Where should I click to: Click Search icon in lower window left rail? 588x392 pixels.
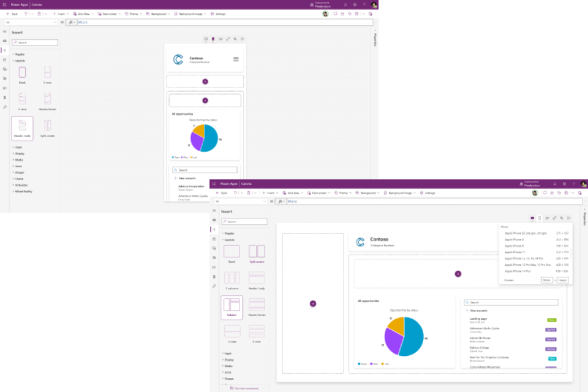pyautogui.click(x=214, y=286)
